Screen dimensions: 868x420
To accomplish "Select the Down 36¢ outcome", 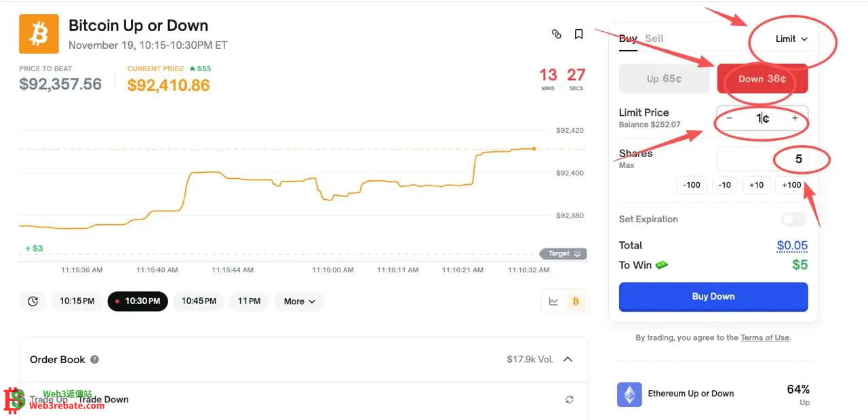I will point(762,79).
